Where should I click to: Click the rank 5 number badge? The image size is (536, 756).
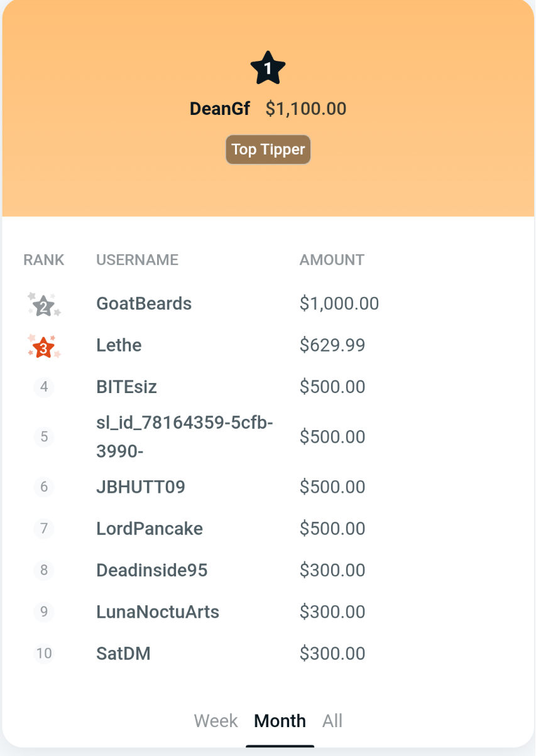click(x=44, y=436)
